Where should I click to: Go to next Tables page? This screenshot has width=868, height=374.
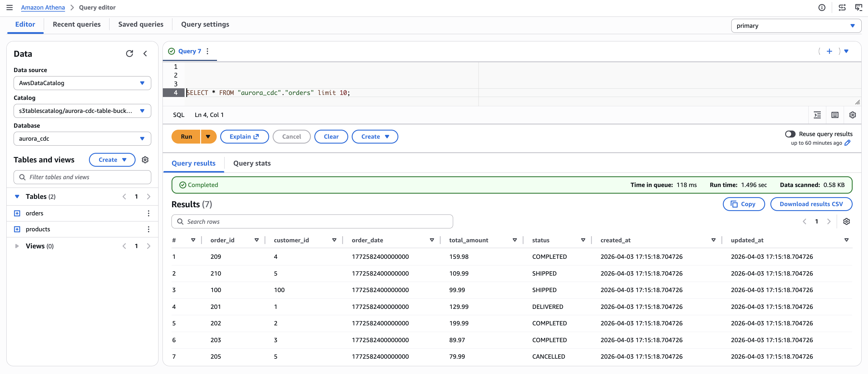click(149, 197)
